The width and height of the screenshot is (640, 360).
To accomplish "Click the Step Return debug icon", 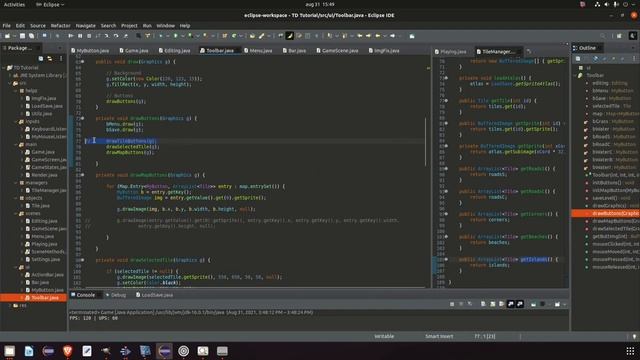I will (126, 36).
